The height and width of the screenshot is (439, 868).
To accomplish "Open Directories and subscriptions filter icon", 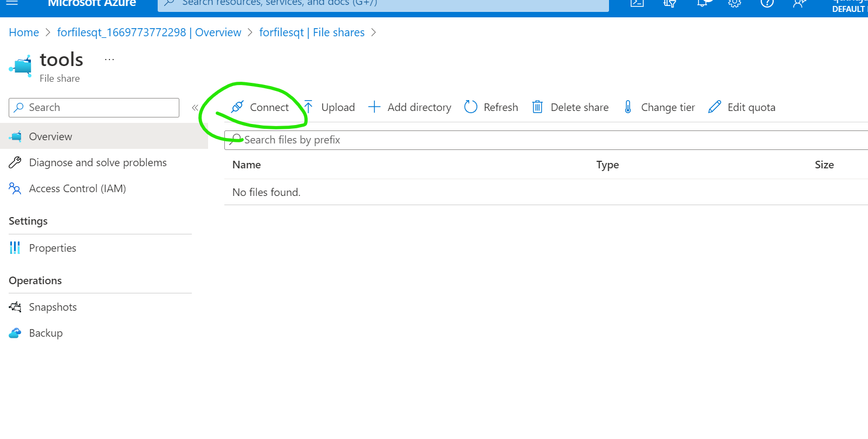I will click(x=670, y=3).
